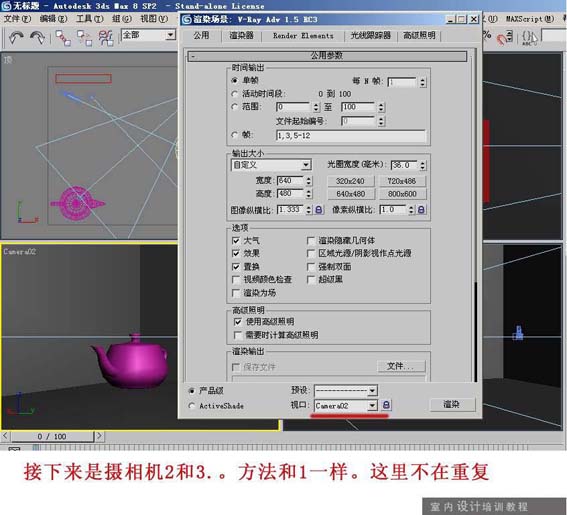
Task: Choose the 720x486 resolution preset
Action: coord(402,181)
